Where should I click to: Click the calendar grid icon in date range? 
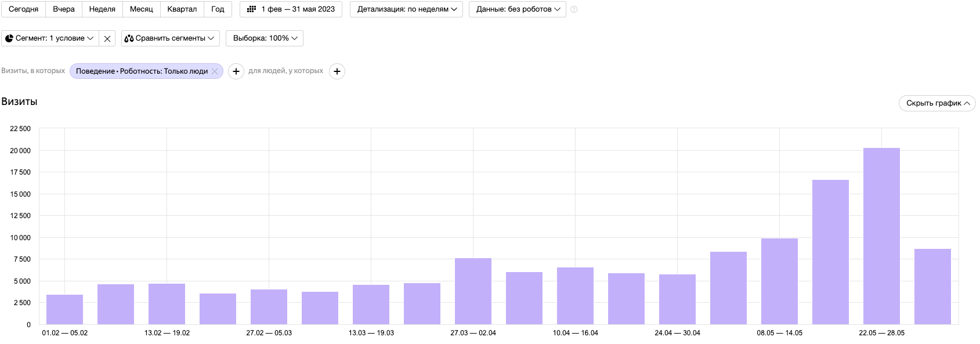coord(251,9)
